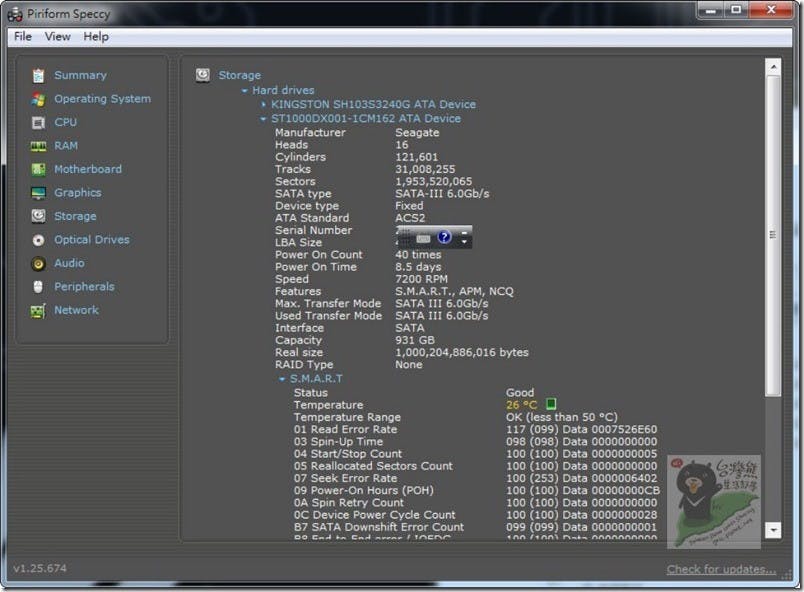804x592 pixels.
Task: Open the Audio section
Action: coord(69,263)
